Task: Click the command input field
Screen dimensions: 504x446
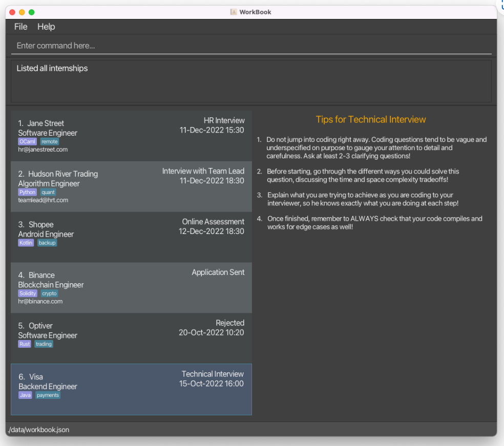Action: [251, 46]
